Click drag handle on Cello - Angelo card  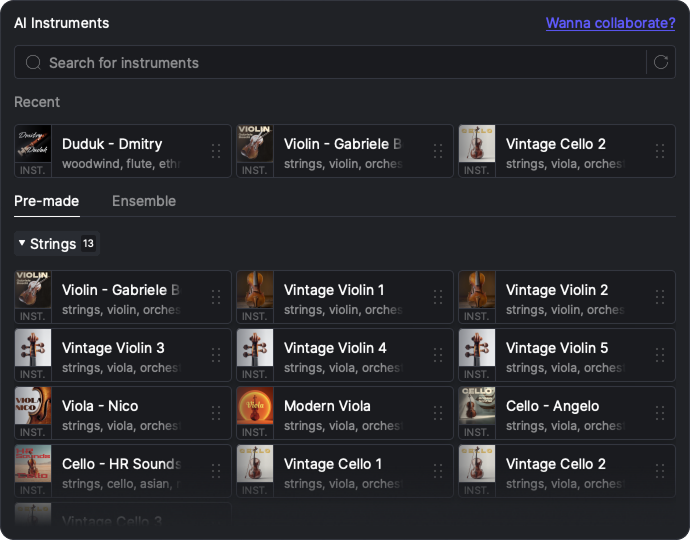660,413
